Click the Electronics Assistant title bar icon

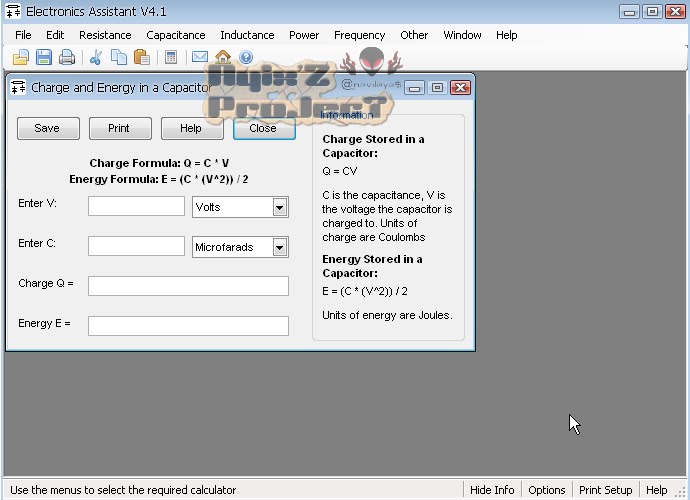tap(13, 11)
